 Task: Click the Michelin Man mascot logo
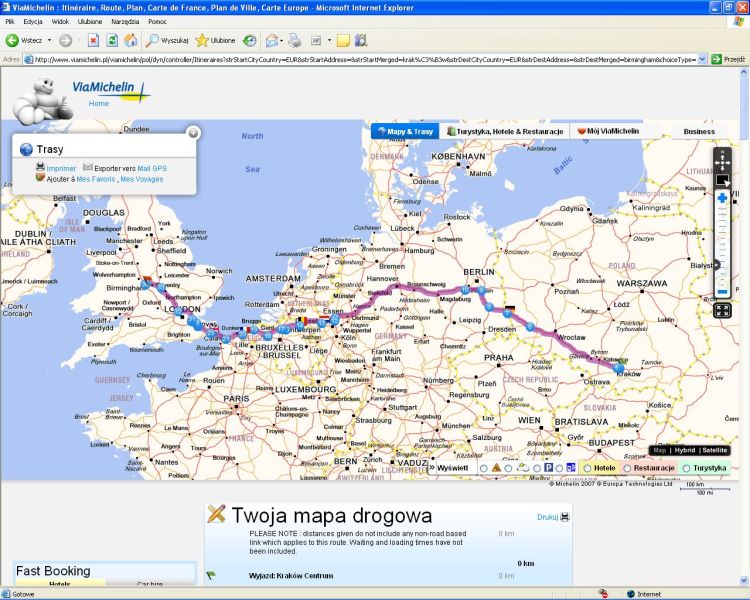pyautogui.click(x=43, y=100)
